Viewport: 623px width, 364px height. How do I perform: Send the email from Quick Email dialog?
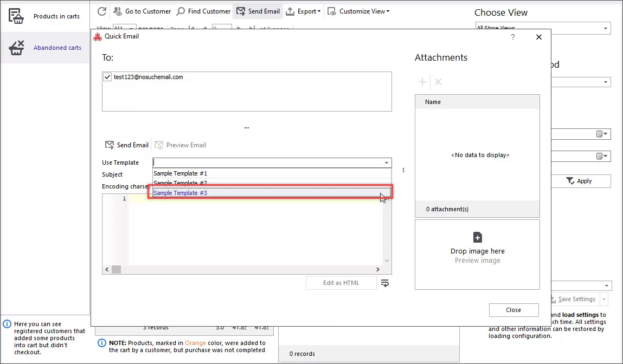(127, 145)
